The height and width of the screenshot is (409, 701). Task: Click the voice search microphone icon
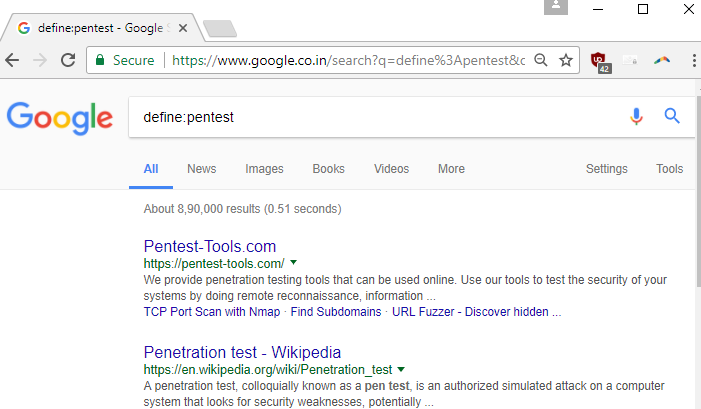636,117
